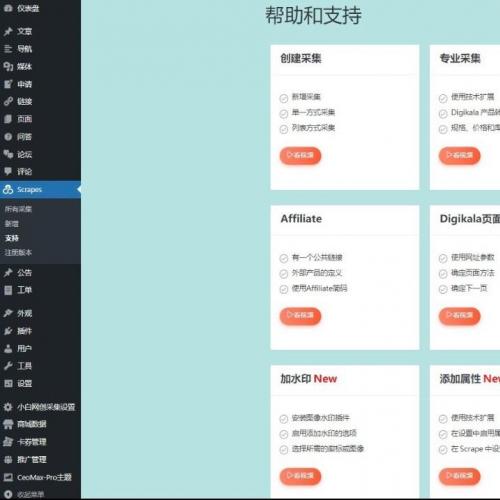Open the CeoMax-Pro主题 theme icon
500x500 pixels.
pyautogui.click(x=8, y=477)
